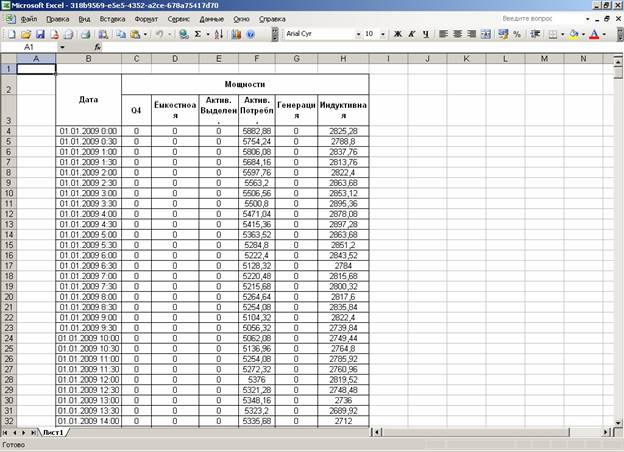Screen dimensions: 624x452
Task: Click horizontal scrollbar right arrow
Action: (x=606, y=432)
